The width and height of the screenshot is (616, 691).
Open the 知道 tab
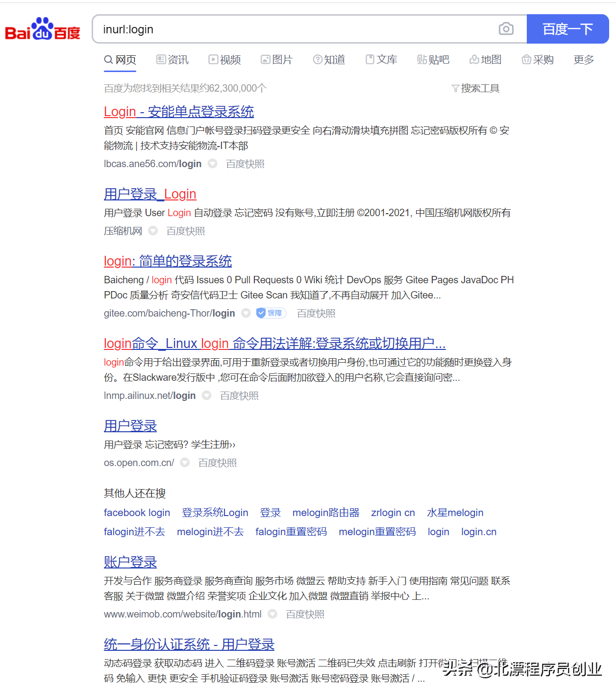[329, 60]
